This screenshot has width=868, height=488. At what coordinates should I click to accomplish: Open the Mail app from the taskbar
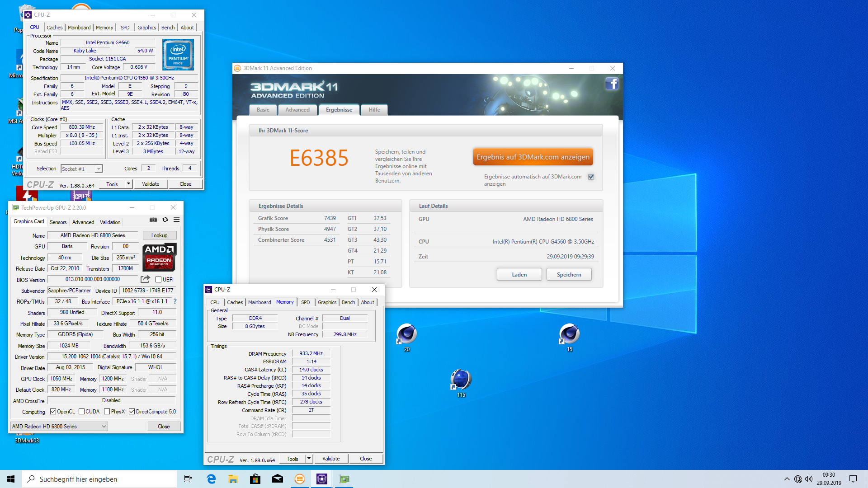pyautogui.click(x=278, y=479)
